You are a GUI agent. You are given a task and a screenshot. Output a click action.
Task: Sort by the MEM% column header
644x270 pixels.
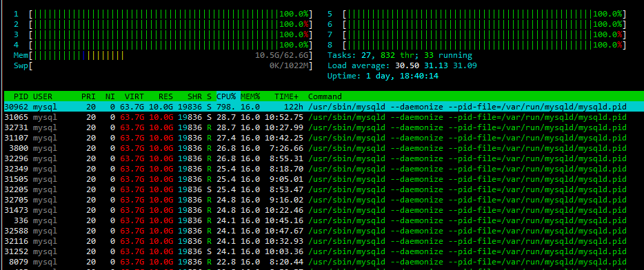point(250,97)
